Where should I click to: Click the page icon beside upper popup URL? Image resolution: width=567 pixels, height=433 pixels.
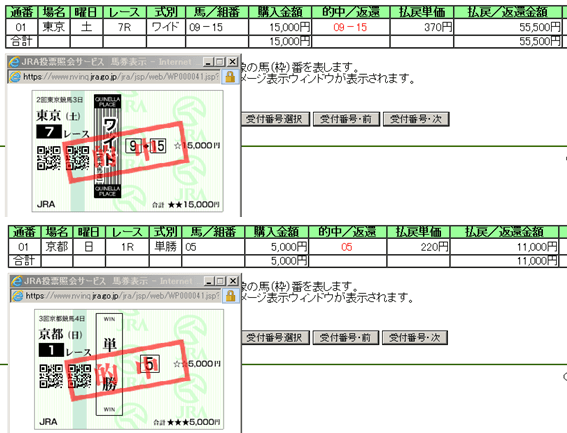point(15,77)
